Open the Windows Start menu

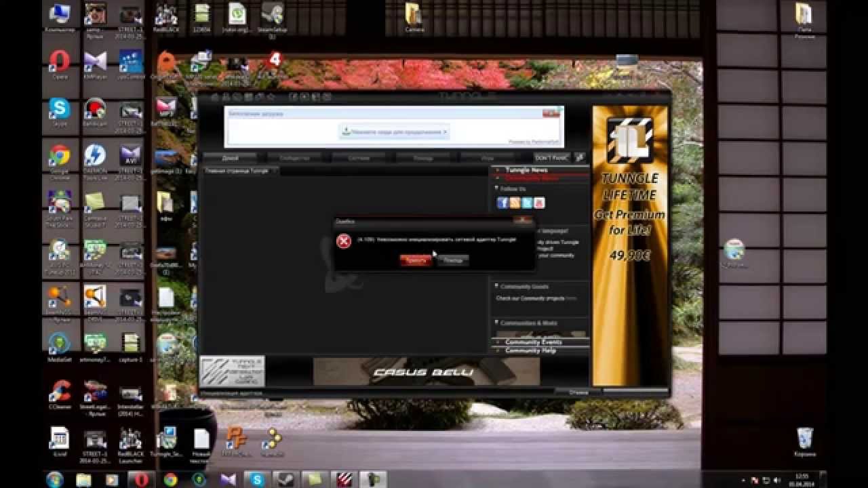pyautogui.click(x=54, y=479)
